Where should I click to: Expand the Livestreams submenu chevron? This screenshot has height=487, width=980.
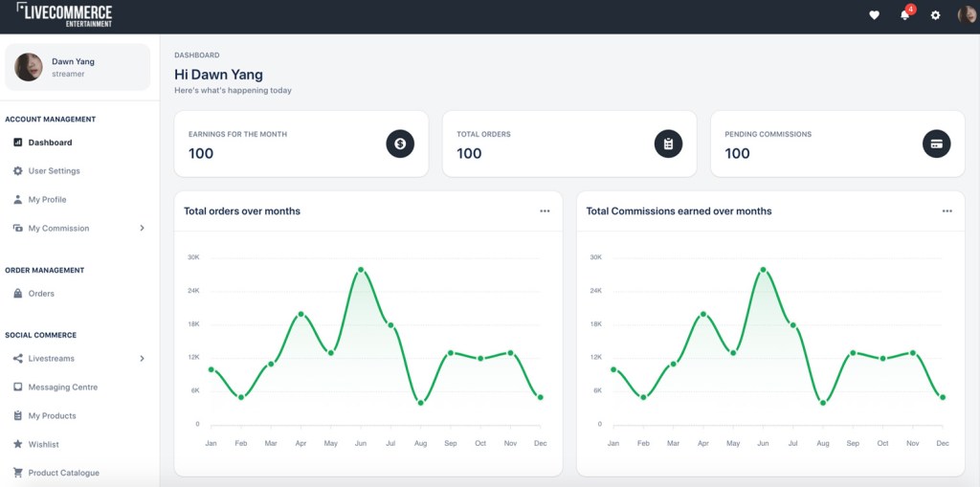click(142, 359)
